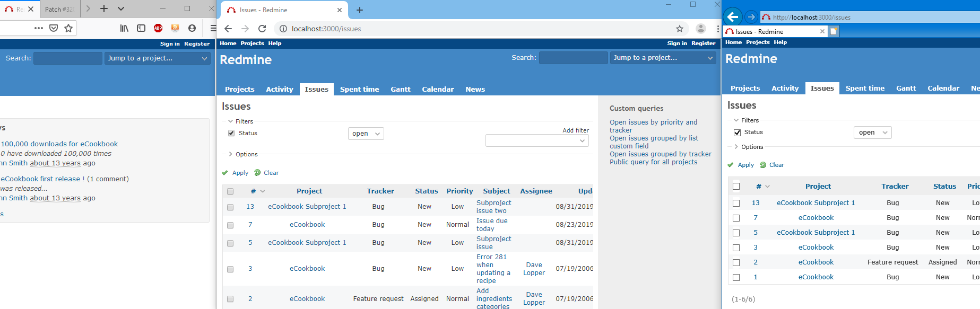Image resolution: width=980 pixels, height=309 pixels.
Task: View site information icon in Chrome
Action: pos(283,29)
